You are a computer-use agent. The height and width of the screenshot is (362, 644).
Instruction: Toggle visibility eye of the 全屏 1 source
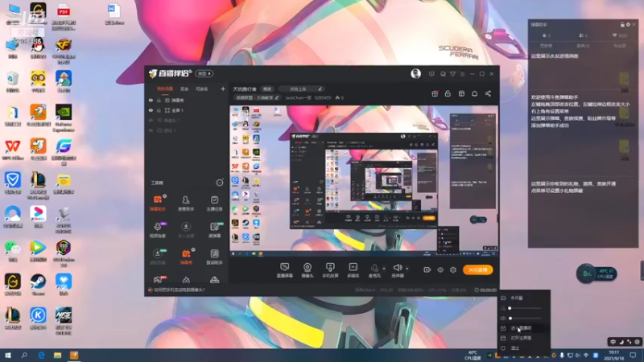click(151, 110)
